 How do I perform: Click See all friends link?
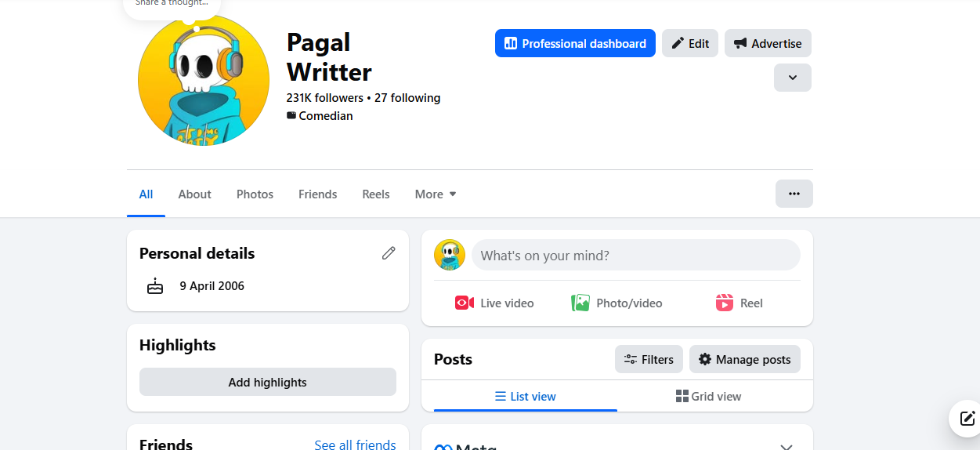click(355, 445)
